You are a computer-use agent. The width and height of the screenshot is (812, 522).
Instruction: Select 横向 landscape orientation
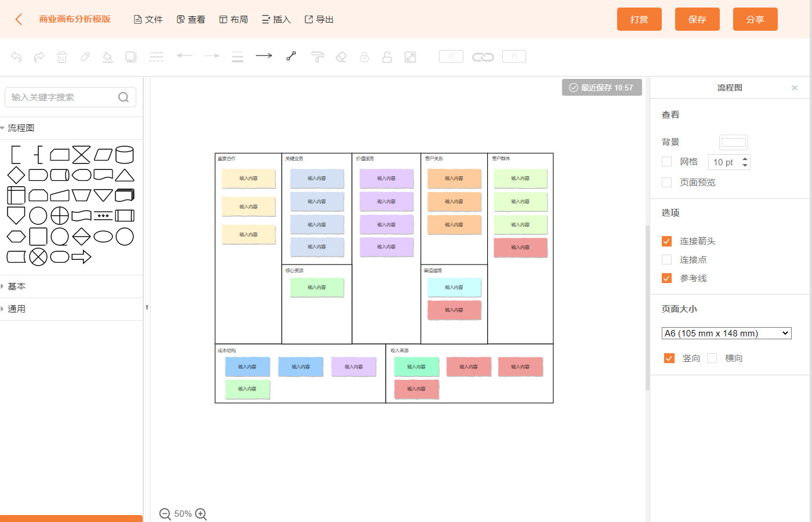point(712,358)
